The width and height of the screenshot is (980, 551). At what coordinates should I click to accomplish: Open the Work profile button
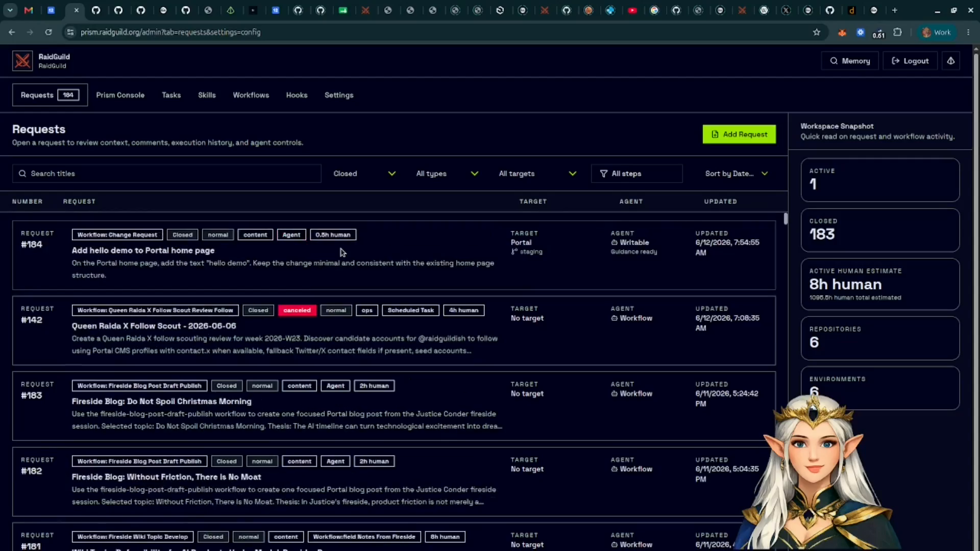click(x=937, y=32)
